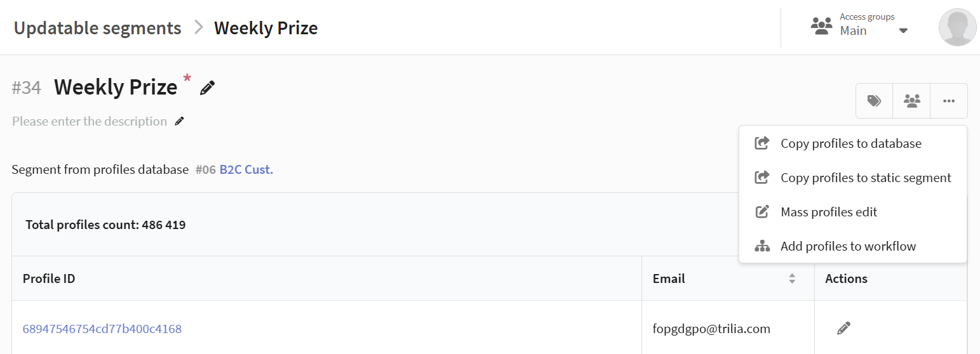Open profile 68947546754cd77b400c4168
This screenshot has width=980, height=354.
pyautogui.click(x=102, y=329)
